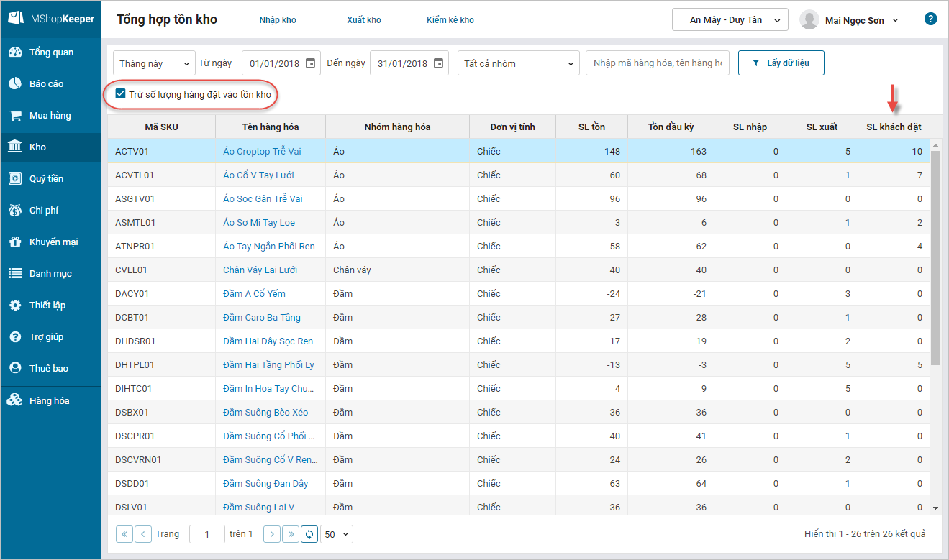Go to the next page arrow
949x560 pixels.
pos(272,534)
